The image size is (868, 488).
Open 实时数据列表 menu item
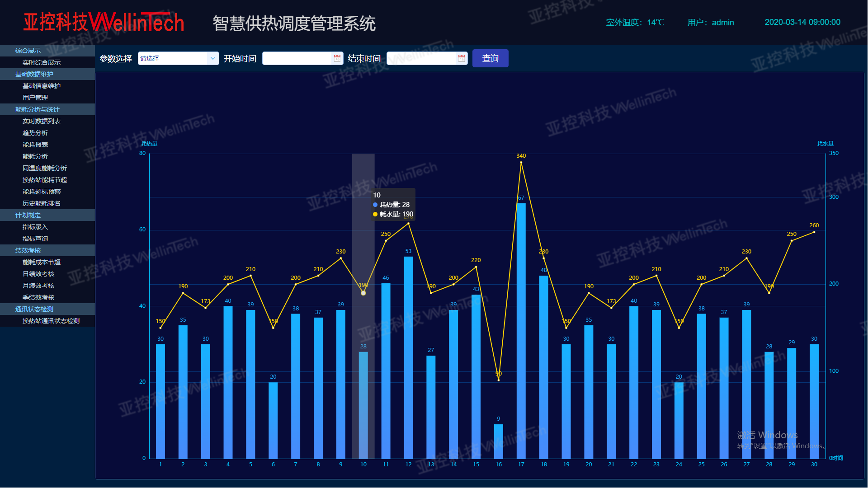pyautogui.click(x=47, y=121)
